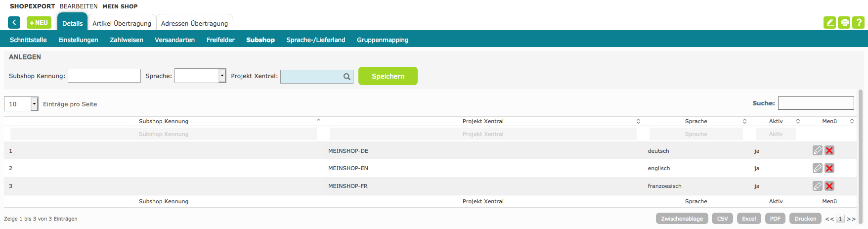Click the back arrow icon

[x=14, y=23]
